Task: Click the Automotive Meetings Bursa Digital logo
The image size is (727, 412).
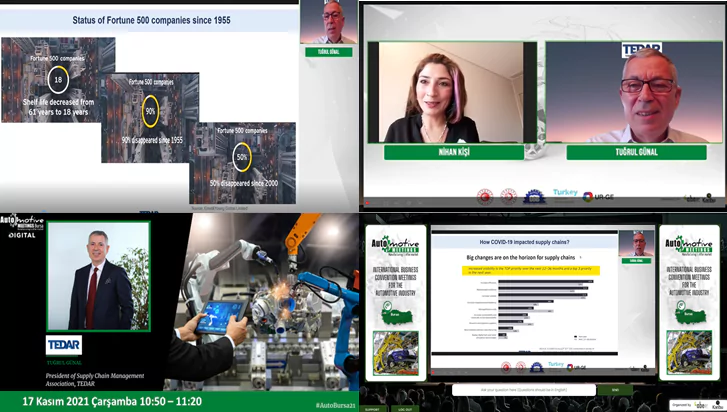Action: [20, 224]
